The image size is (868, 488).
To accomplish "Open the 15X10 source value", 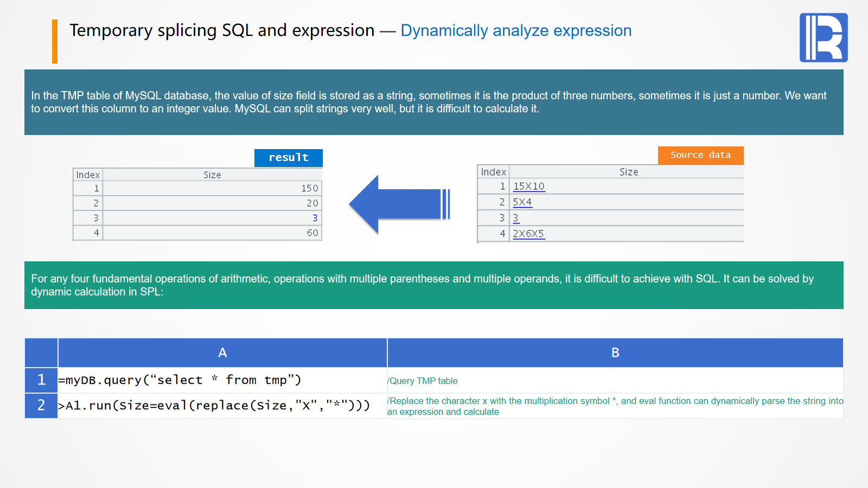I will 528,187.
